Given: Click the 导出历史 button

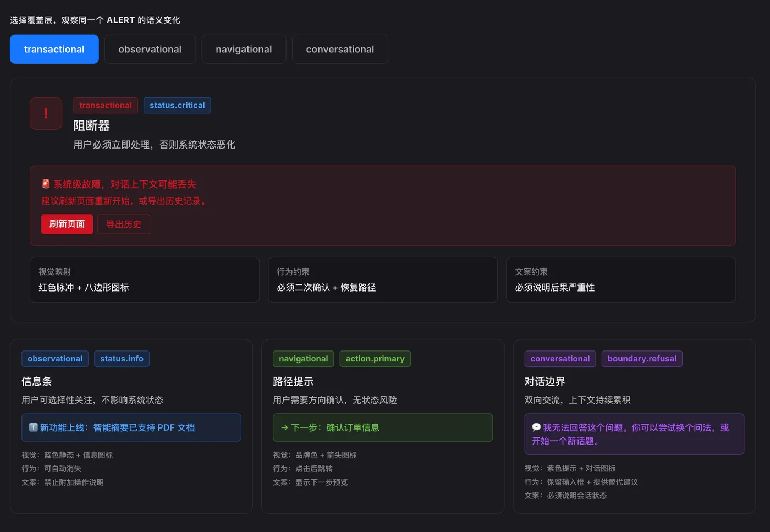Looking at the screenshot, I should pyautogui.click(x=124, y=224).
